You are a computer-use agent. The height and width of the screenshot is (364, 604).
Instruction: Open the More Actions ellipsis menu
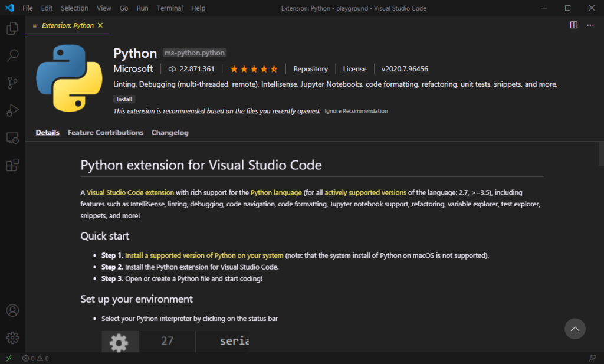click(590, 25)
